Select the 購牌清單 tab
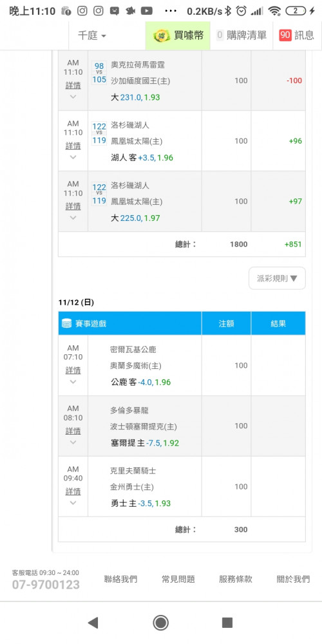The image size is (322, 644). coord(241,35)
